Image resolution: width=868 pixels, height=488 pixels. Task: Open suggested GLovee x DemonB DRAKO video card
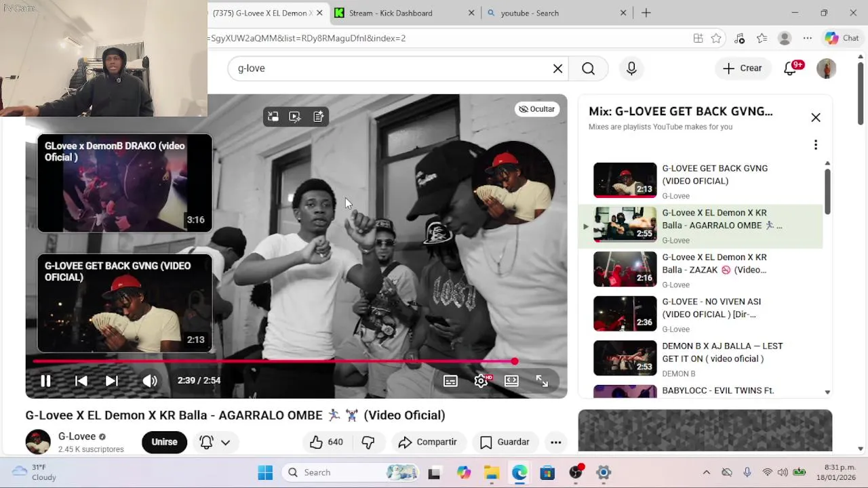pyautogui.click(x=125, y=183)
